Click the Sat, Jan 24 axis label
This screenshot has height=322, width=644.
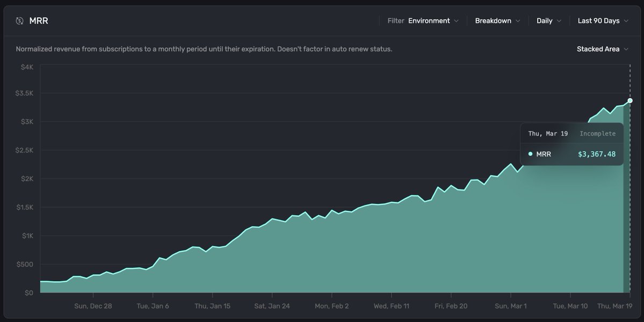tap(272, 306)
